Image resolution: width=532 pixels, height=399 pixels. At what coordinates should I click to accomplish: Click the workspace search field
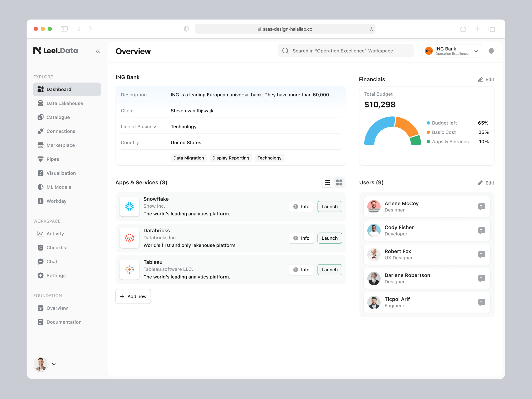click(x=346, y=51)
